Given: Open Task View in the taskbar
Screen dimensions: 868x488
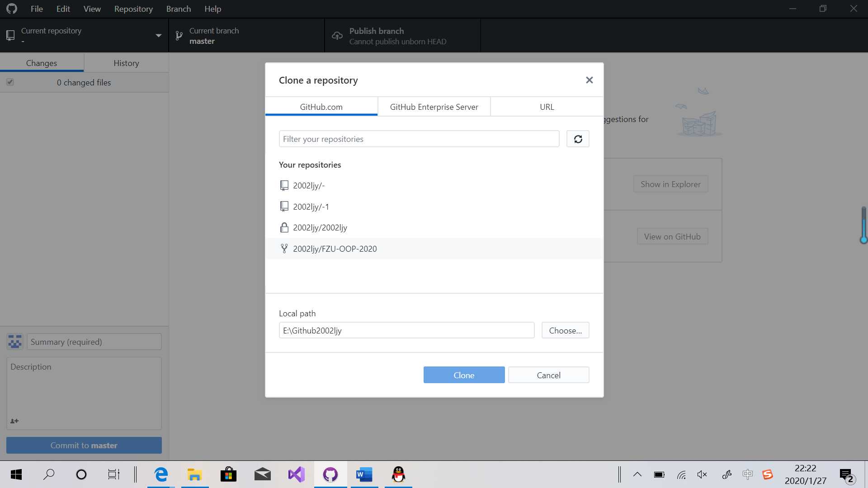Looking at the screenshot, I should click(x=113, y=474).
